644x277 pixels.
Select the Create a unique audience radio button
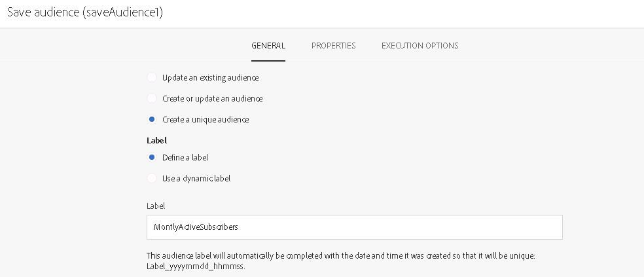click(x=152, y=120)
